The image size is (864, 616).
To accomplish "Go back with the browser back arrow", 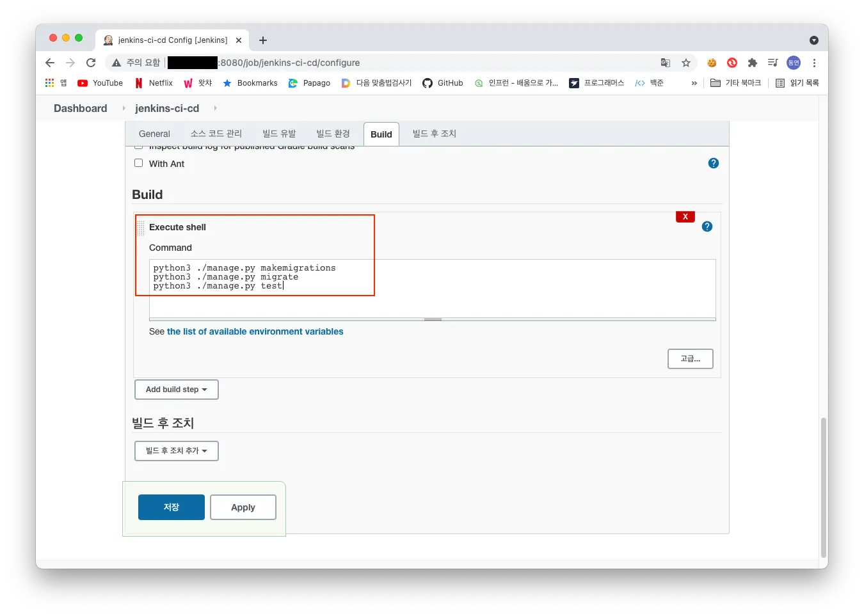I will coord(50,63).
